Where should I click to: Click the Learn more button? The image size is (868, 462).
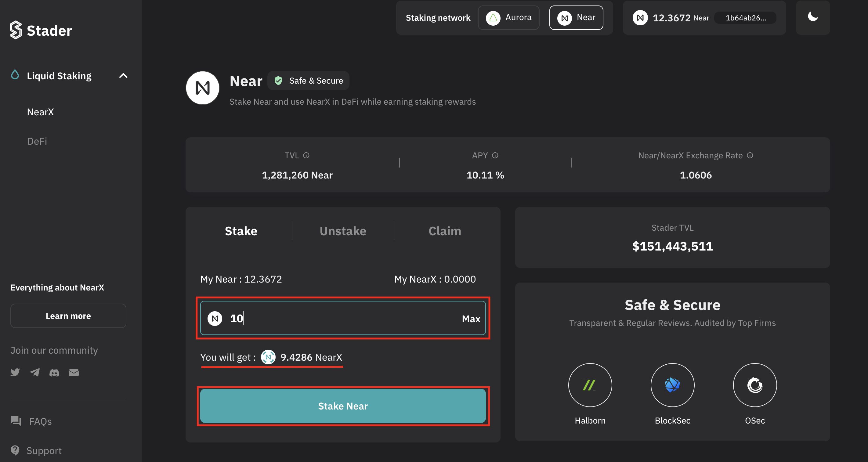[68, 316]
